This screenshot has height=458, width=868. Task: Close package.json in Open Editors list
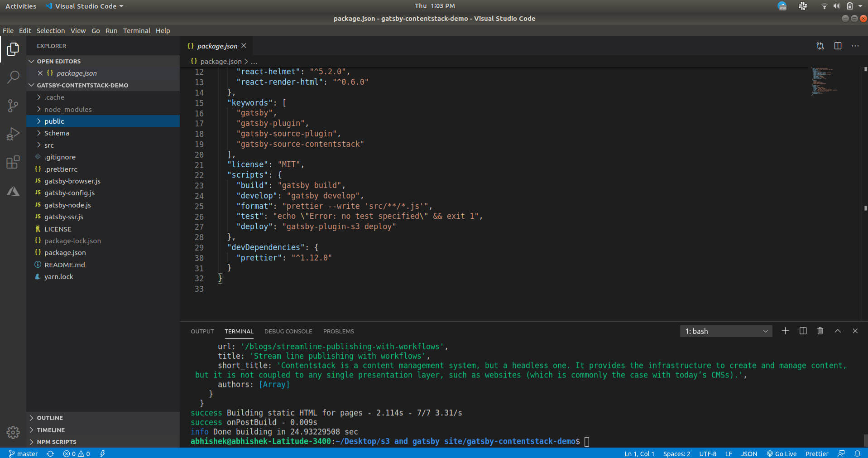coord(40,73)
